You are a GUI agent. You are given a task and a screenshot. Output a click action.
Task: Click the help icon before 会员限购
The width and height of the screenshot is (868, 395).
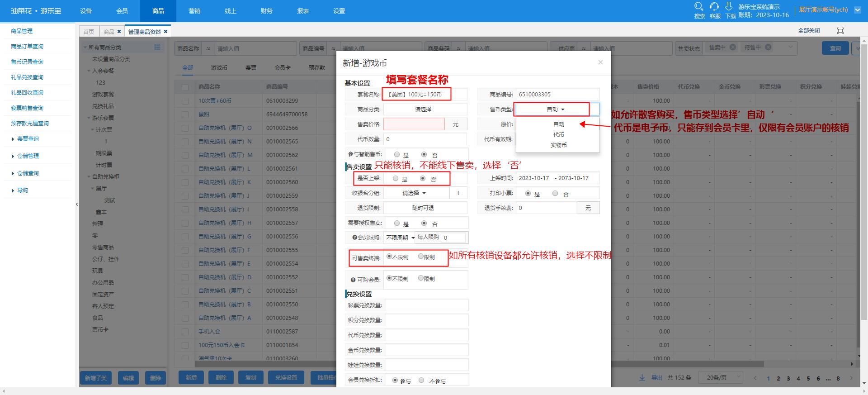coord(354,237)
